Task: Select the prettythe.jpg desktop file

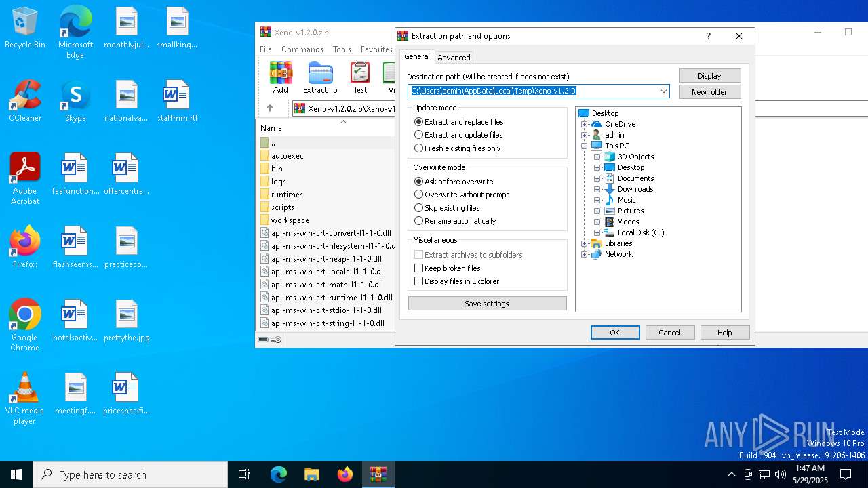Action: [x=127, y=321]
